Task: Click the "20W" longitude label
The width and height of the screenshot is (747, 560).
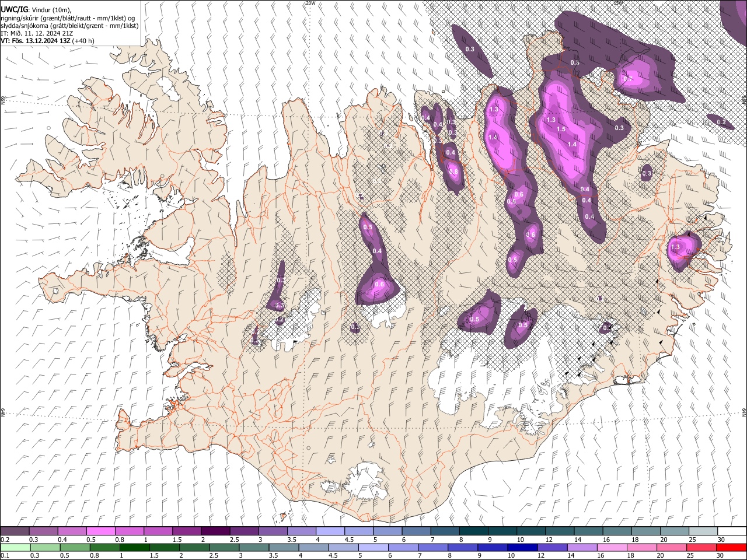Action: [x=310, y=3]
